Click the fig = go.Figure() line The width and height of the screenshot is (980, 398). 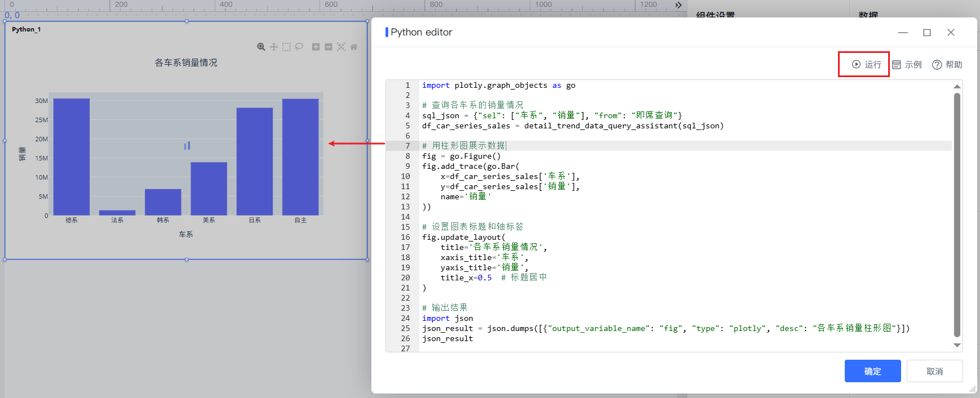pyautogui.click(x=461, y=156)
